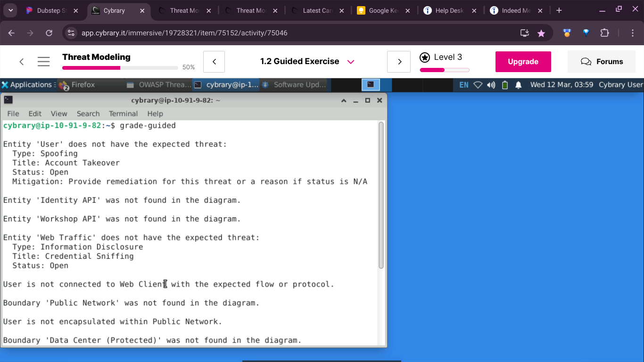Click the medal extension icon in toolbar
The height and width of the screenshot is (362, 644).
click(567, 33)
